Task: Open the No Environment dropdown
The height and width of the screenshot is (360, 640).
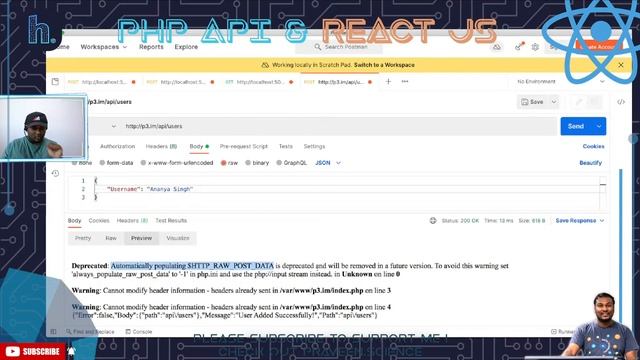Action: click(560, 82)
